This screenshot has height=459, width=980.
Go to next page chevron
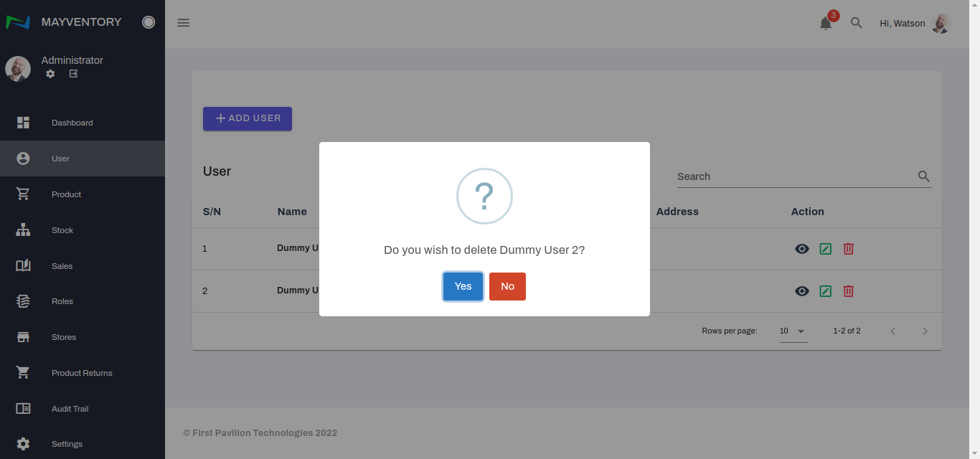pos(925,331)
